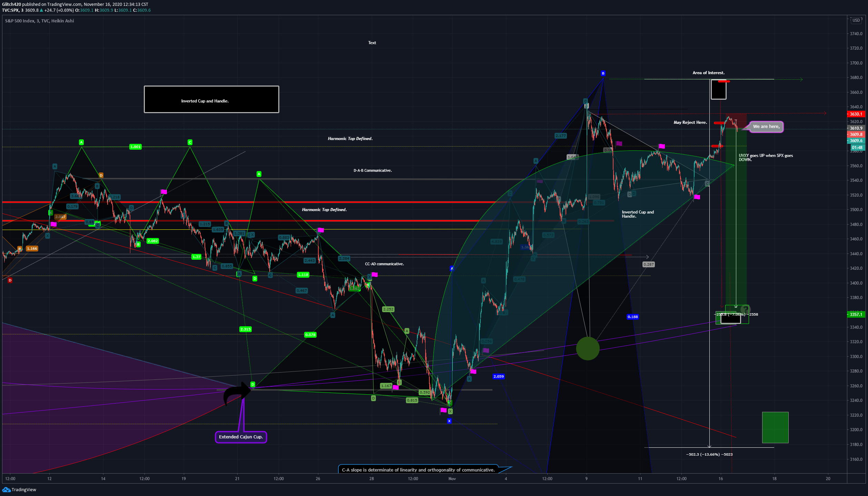The width and height of the screenshot is (868, 496).
Task: Select the black rectangle under Area of Interest
Action: [718, 90]
